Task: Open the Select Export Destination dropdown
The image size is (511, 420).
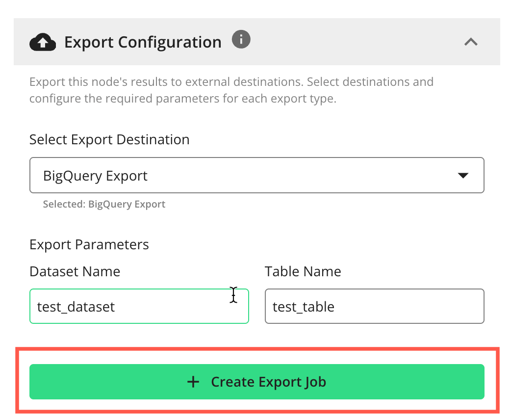Action: coord(257,175)
